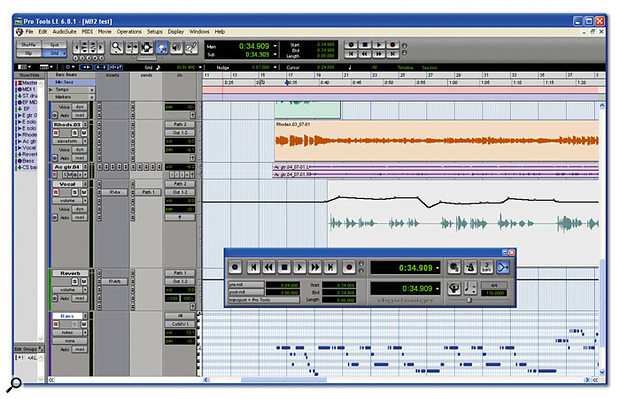Click the post-roll button in Transport window
Screen dimensions: 620x399
(246, 292)
